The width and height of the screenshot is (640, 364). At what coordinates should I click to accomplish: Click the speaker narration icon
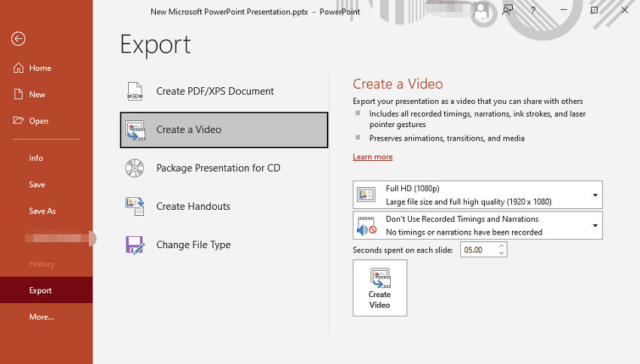367,226
